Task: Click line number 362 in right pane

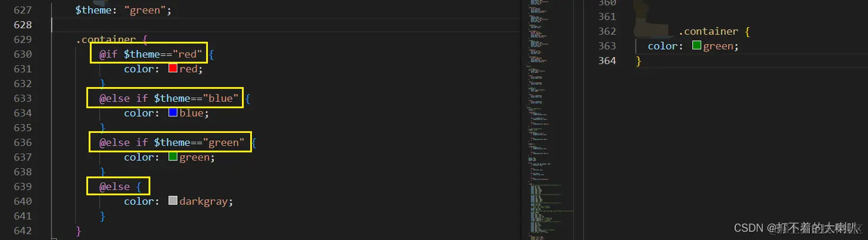Action: pyautogui.click(x=607, y=31)
